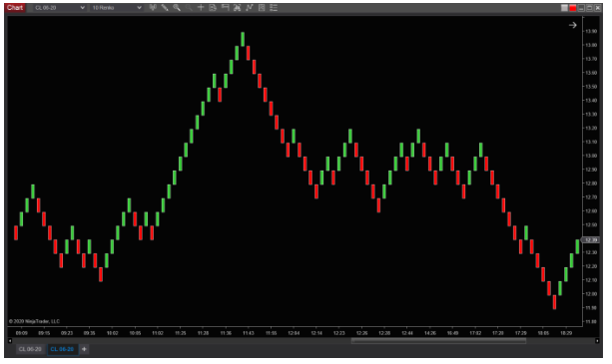
Task: Click the 09:09 time axis label
Action: click(22, 333)
